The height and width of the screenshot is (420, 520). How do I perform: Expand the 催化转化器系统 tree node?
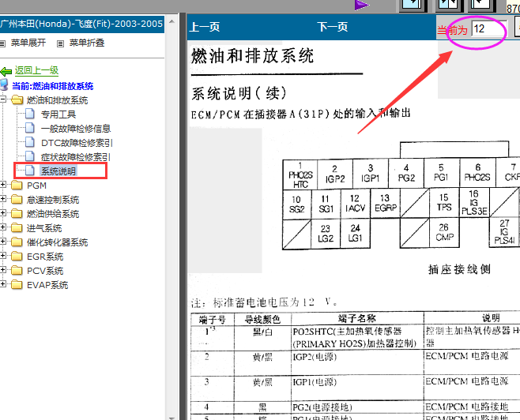3,242
